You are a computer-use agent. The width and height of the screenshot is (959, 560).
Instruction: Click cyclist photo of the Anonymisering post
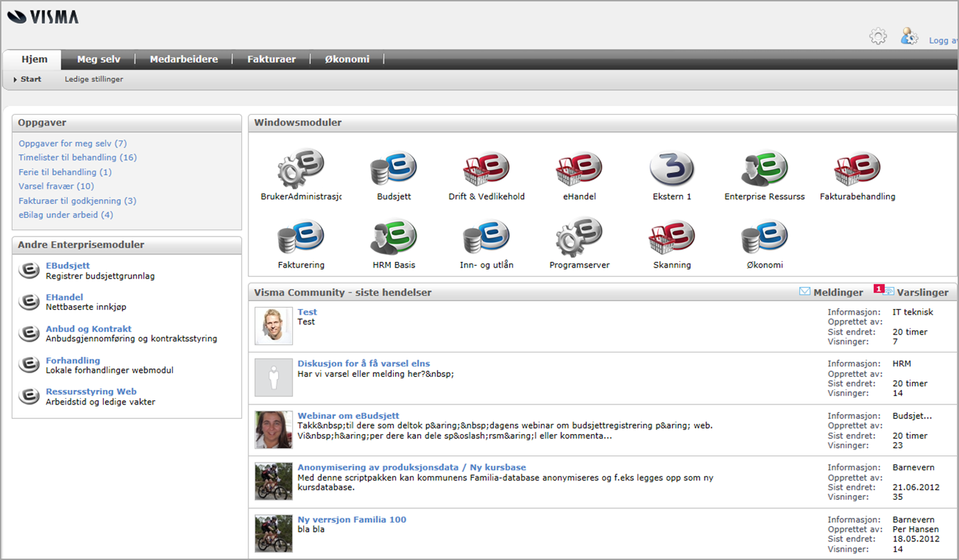point(273,481)
